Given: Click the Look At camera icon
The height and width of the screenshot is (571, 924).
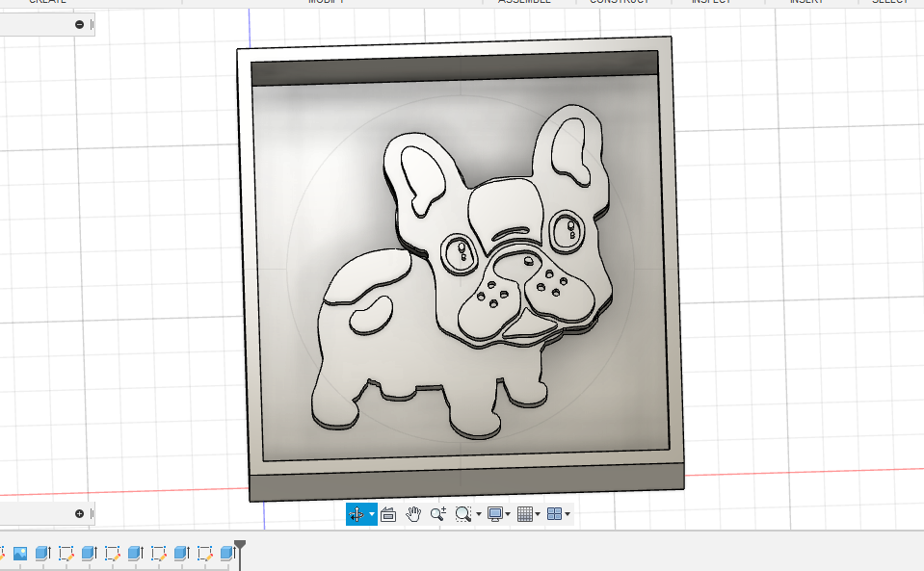Looking at the screenshot, I should pos(388,514).
